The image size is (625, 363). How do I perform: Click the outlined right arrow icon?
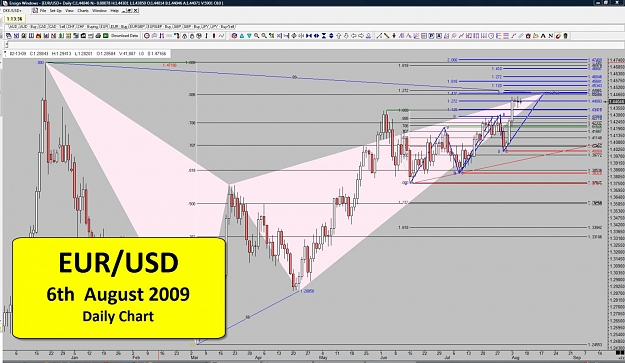coord(361,36)
